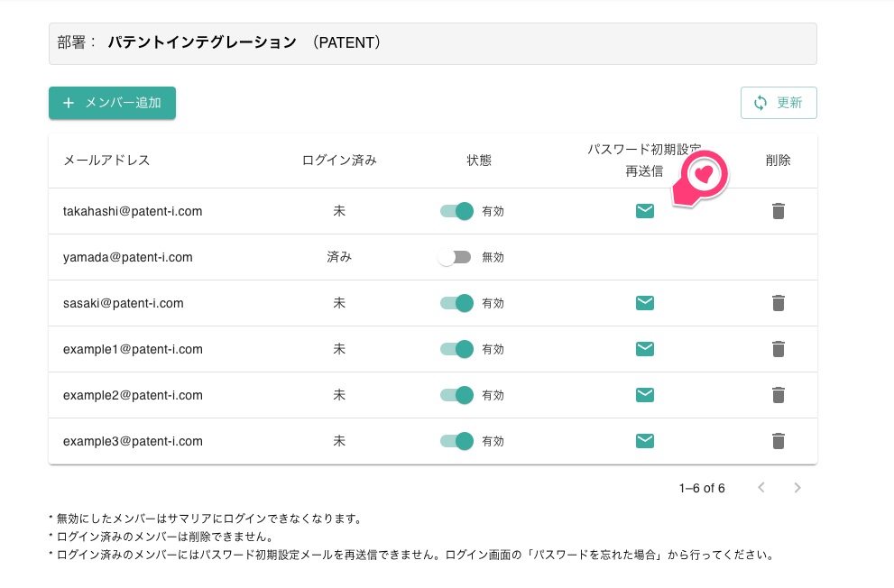Image resolution: width=894 pixels, height=588 pixels.
Task: Disable the sasaki@patent-i.com status switch
Action: (x=456, y=302)
